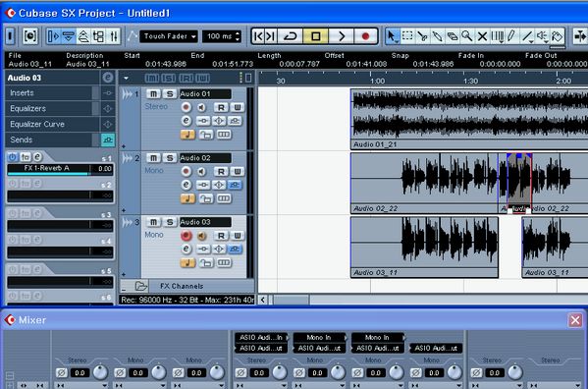Select the Line tool

point(527,36)
